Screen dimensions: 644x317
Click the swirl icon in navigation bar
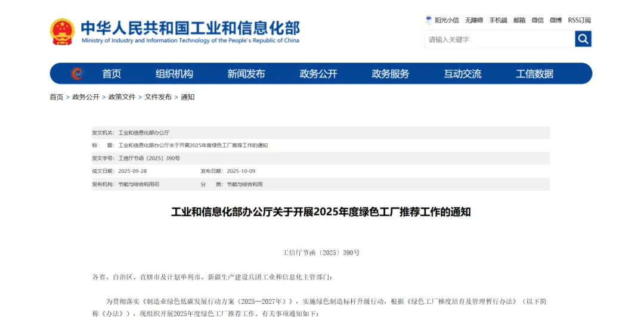[77, 74]
